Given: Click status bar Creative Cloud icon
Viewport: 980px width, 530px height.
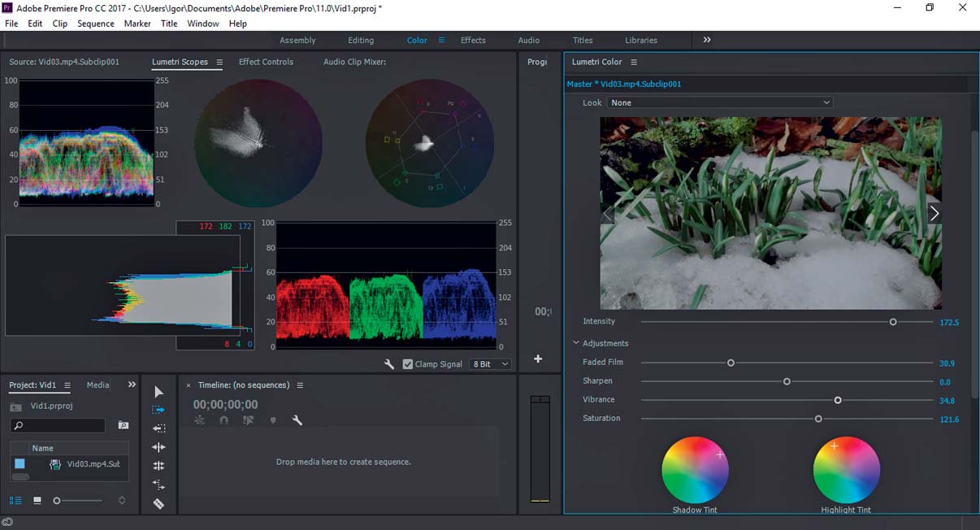Looking at the screenshot, I should tap(7, 523).
